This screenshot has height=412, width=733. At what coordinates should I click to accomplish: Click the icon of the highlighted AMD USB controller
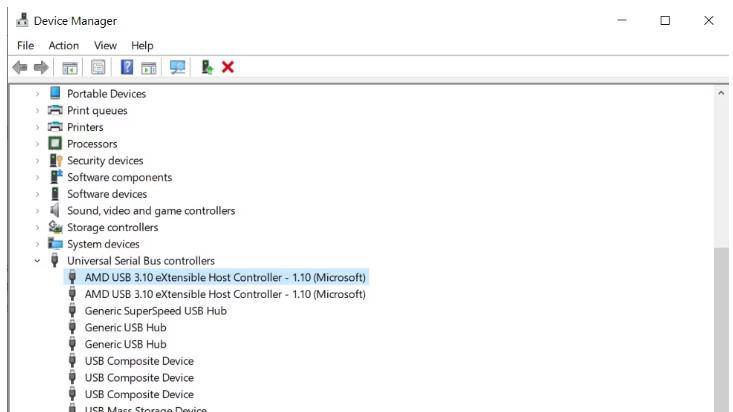coord(72,277)
